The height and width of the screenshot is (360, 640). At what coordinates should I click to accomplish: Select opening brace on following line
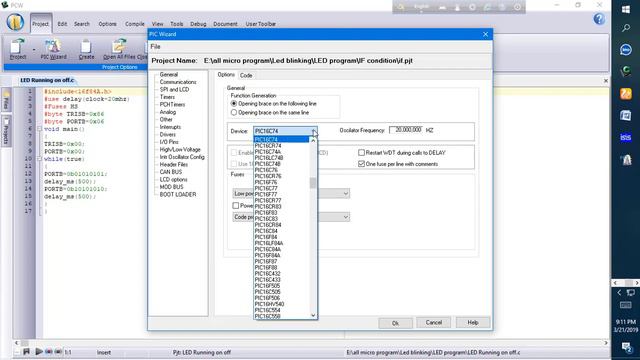[x=234, y=104]
